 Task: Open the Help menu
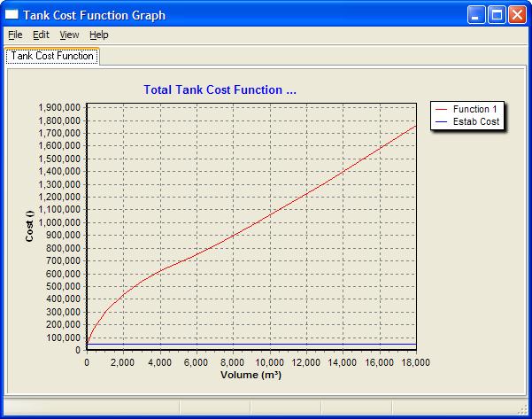pyautogui.click(x=99, y=35)
